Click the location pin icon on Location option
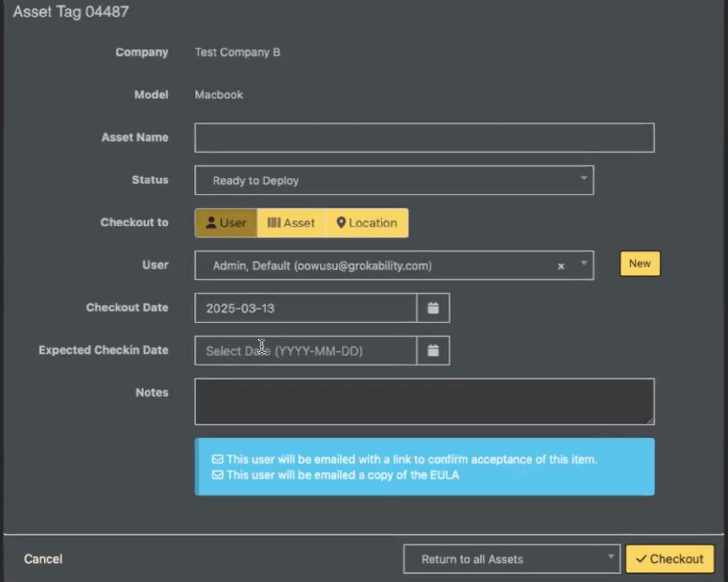 [x=341, y=223]
